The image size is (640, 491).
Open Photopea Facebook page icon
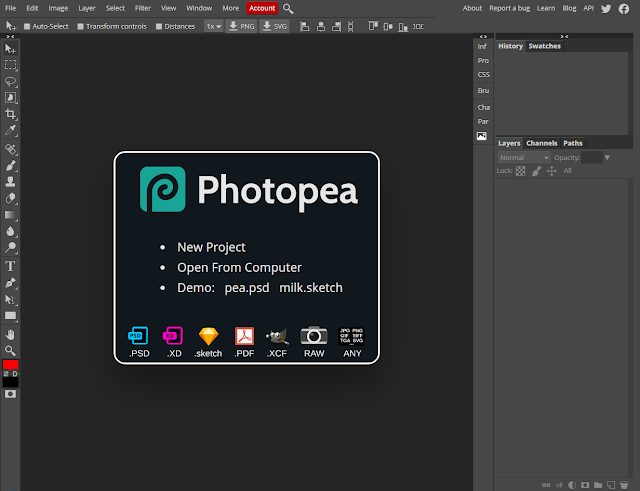624,9
